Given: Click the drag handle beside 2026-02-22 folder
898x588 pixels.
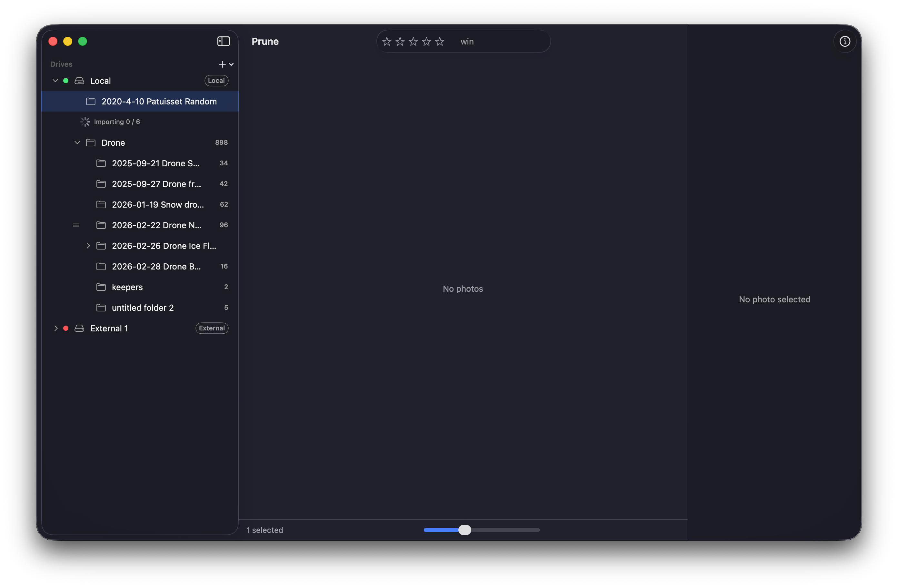Looking at the screenshot, I should (76, 225).
